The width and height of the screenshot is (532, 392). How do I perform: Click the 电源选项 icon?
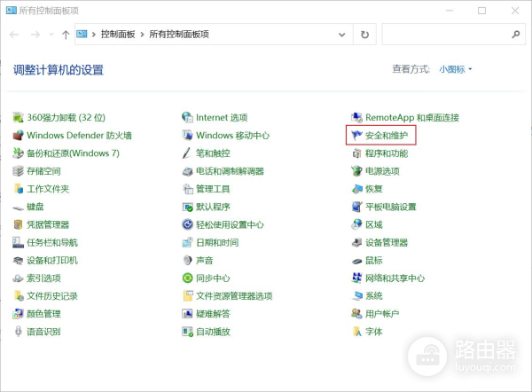point(356,171)
